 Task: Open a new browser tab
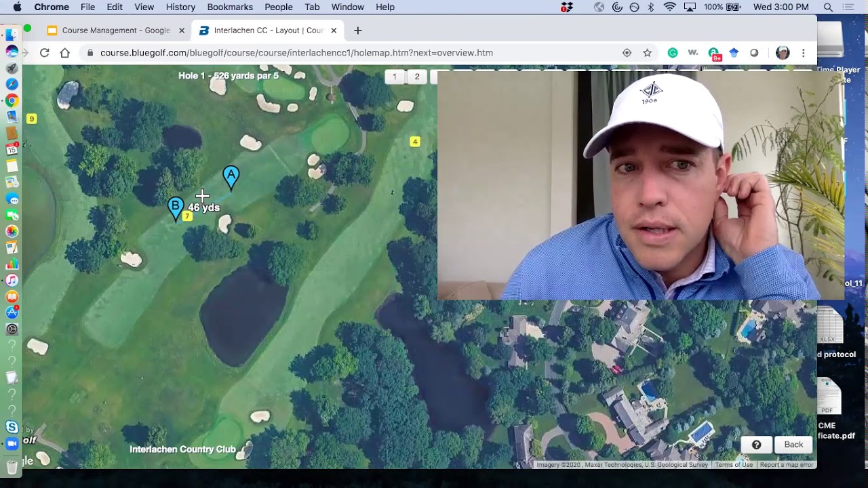point(358,30)
